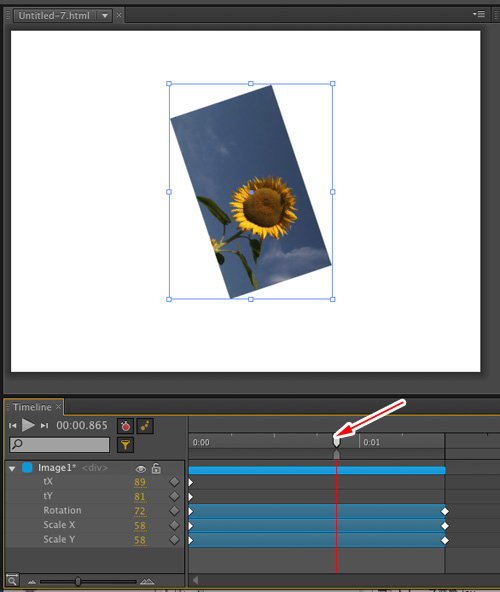Toggle the lock icon for Image1

(x=156, y=468)
